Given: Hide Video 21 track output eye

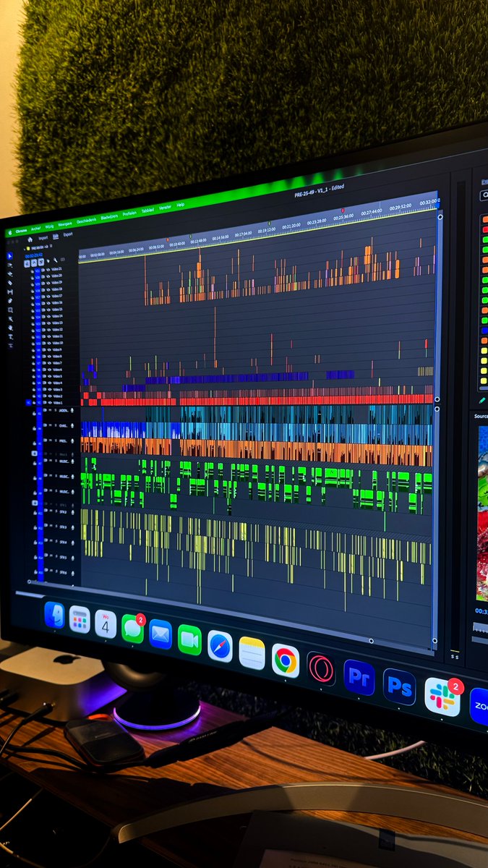Looking at the screenshot, I should click(48, 270).
